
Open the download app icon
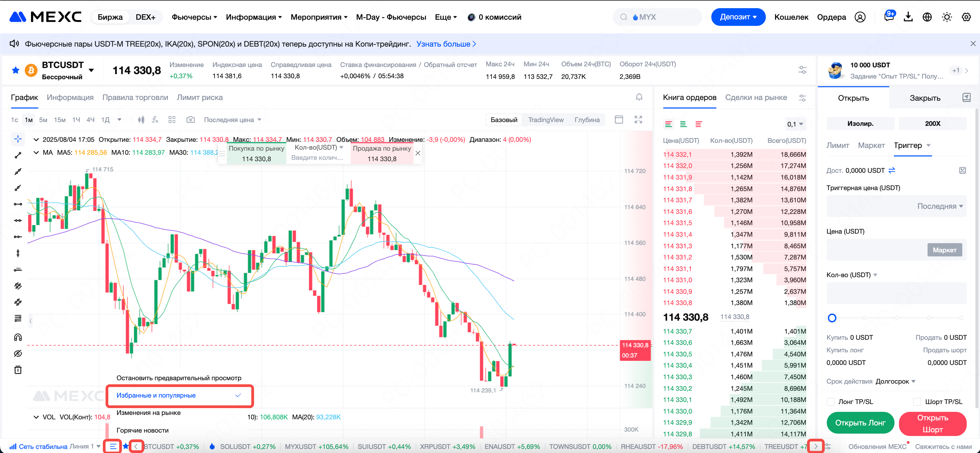[908, 17]
